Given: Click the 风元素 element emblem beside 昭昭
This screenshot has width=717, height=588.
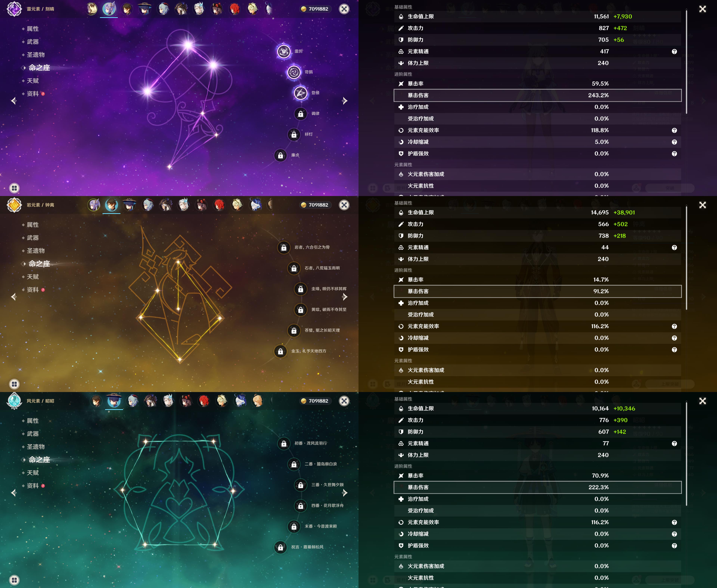Looking at the screenshot, I should 14,401.
